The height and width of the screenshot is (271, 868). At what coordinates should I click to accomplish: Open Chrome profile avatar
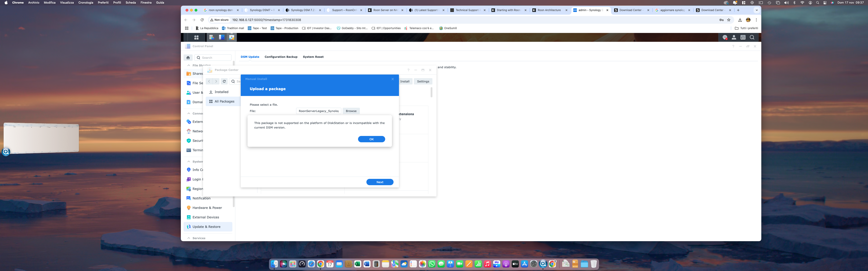(748, 20)
